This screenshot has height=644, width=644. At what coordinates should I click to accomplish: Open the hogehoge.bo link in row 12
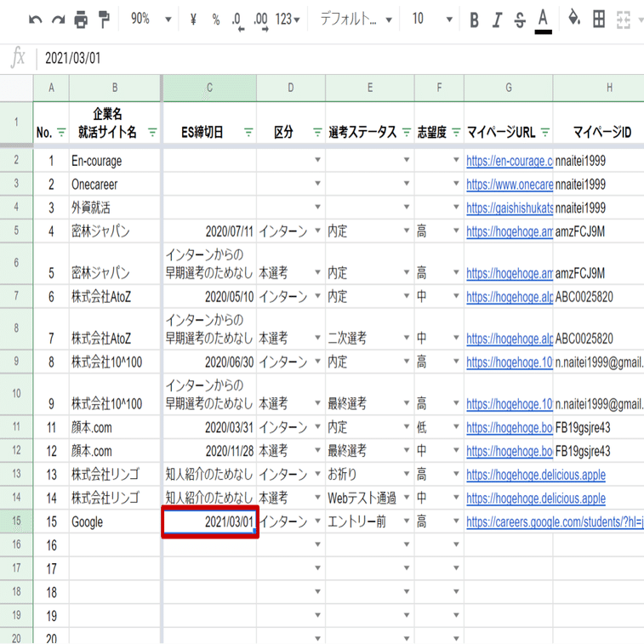(x=510, y=452)
